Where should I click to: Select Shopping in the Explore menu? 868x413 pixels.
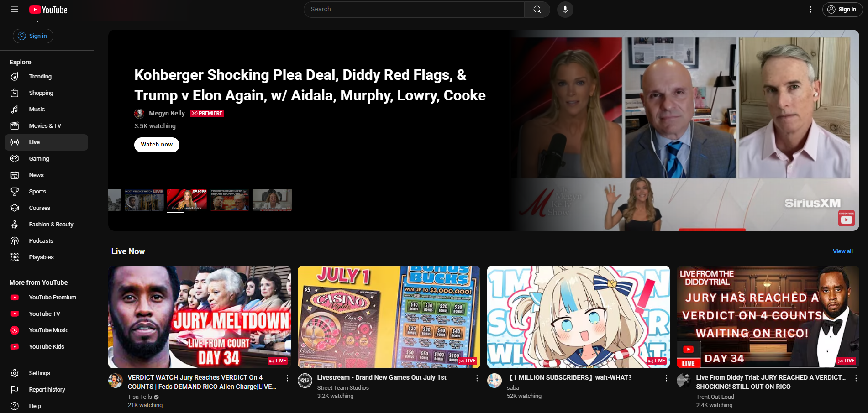(x=46, y=93)
